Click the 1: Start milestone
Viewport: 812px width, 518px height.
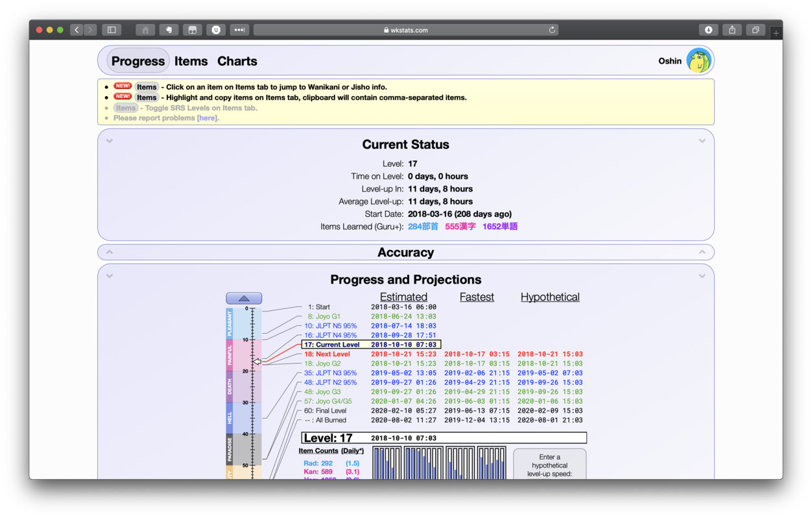[319, 307]
